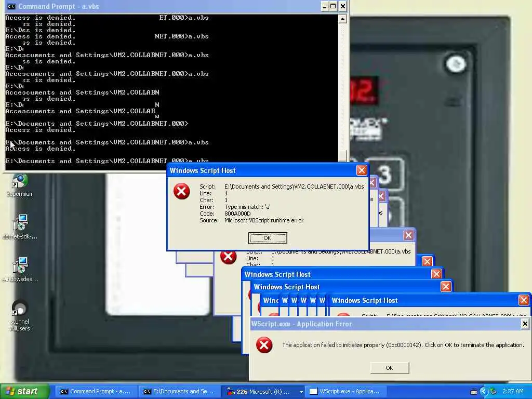Click the error code text 800A000D

(x=237, y=214)
